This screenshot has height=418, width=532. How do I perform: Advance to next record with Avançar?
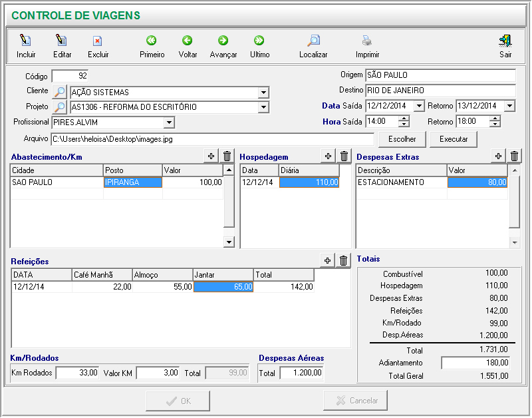(223, 41)
